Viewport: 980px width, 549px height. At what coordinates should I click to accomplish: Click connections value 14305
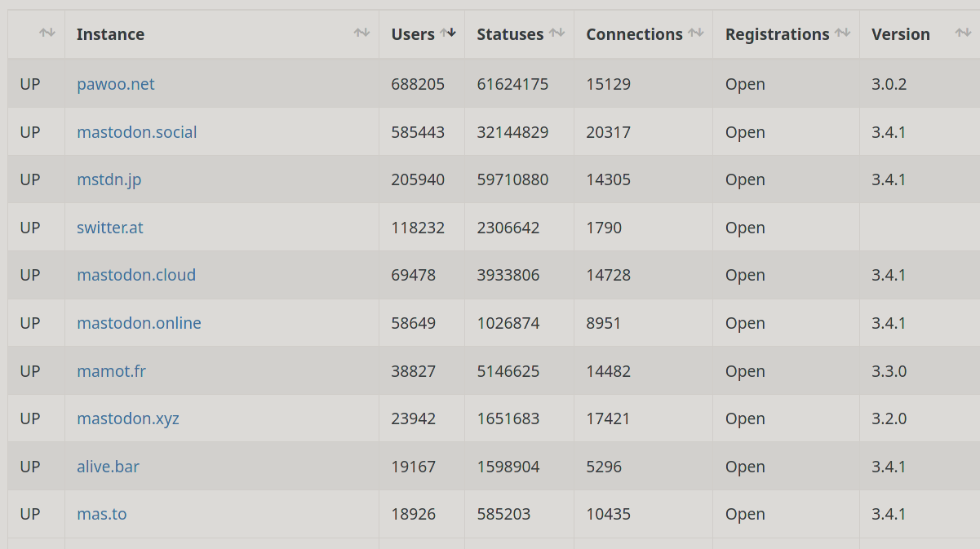tap(608, 179)
